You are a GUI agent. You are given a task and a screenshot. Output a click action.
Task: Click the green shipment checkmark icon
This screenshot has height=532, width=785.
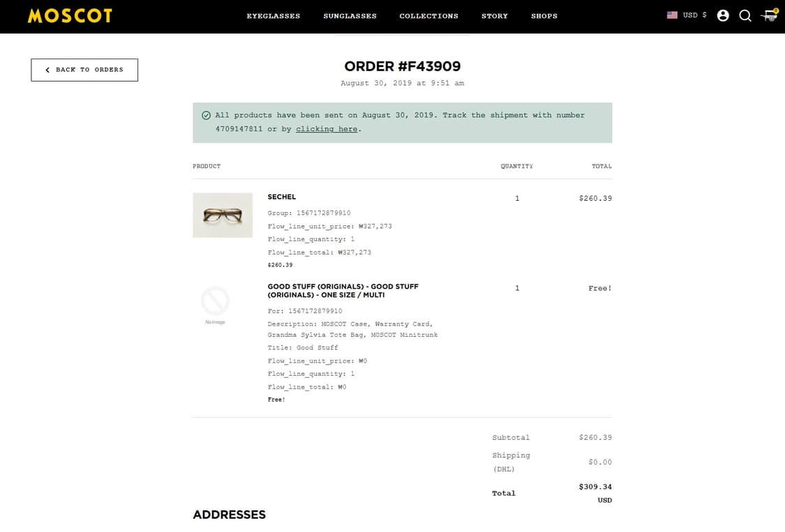(206, 116)
